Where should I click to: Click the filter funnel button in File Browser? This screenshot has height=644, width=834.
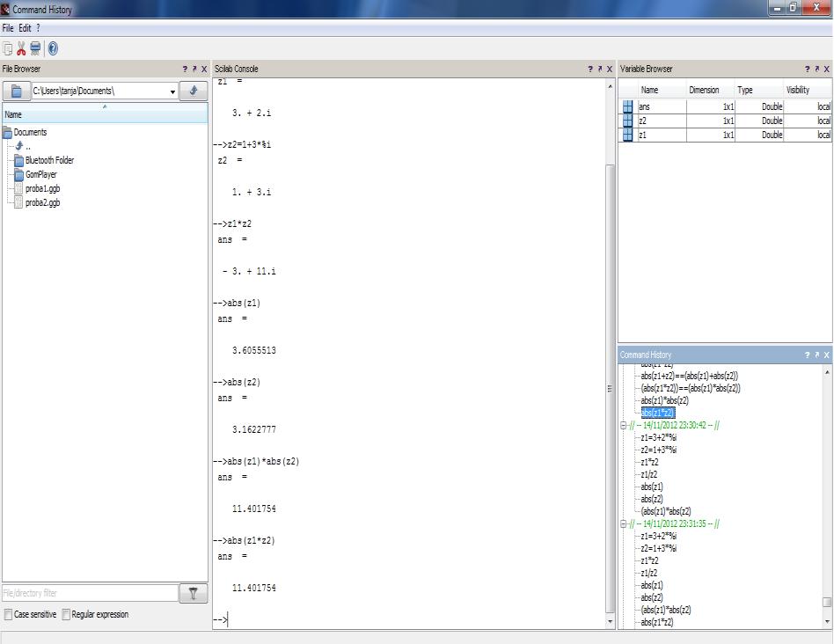pos(193,594)
